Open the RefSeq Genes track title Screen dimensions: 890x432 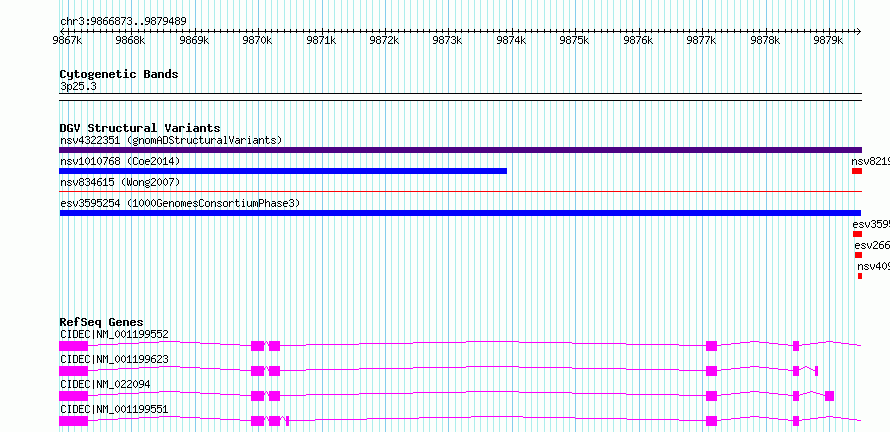(x=101, y=322)
